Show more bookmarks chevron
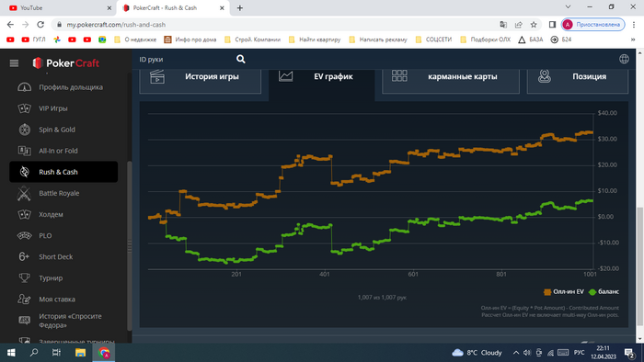This screenshot has height=362, width=644. tap(633, 40)
